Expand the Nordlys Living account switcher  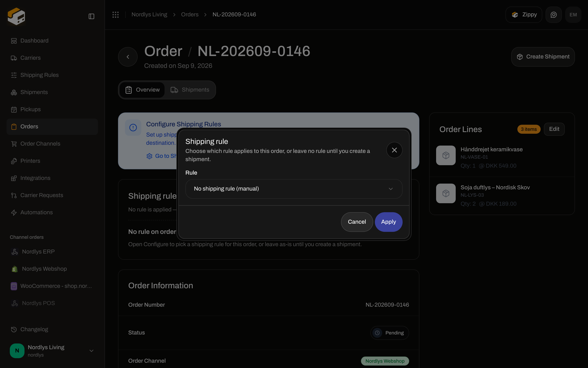91,351
